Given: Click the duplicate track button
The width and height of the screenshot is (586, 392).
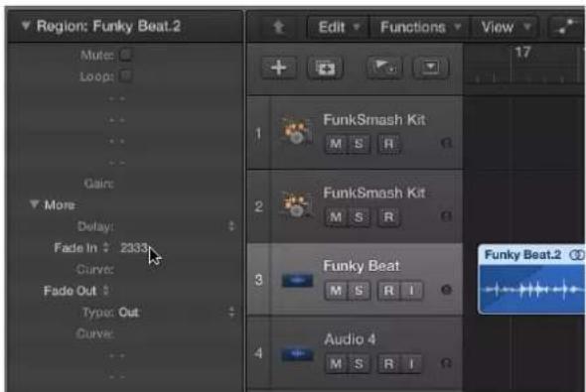Looking at the screenshot, I should click(325, 67).
